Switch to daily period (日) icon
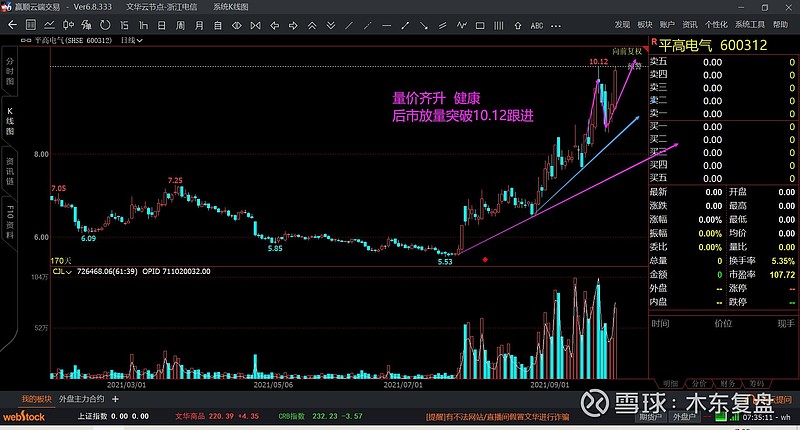This screenshot has height=430, width=800. pyautogui.click(x=161, y=25)
